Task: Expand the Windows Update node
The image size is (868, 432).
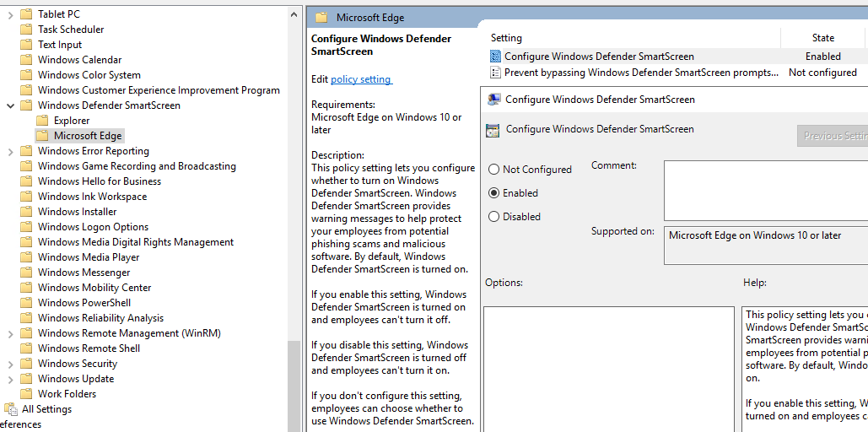Action: [x=10, y=379]
